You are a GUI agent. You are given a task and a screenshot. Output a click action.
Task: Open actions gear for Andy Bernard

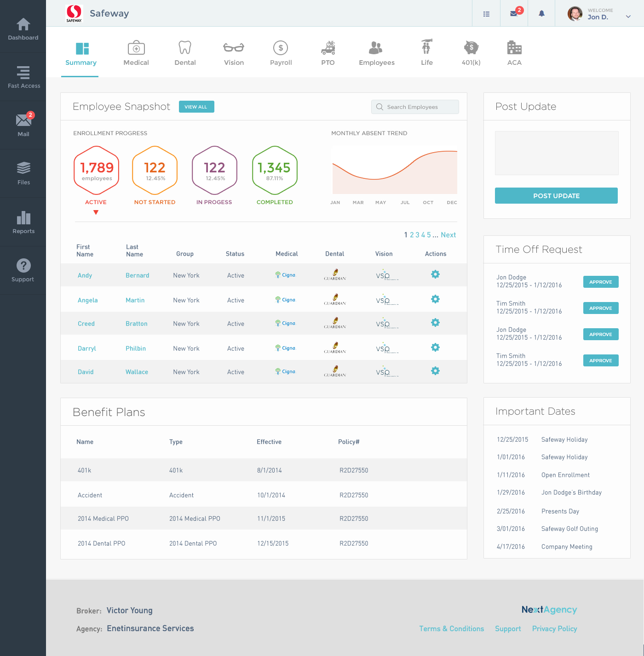coord(435,274)
